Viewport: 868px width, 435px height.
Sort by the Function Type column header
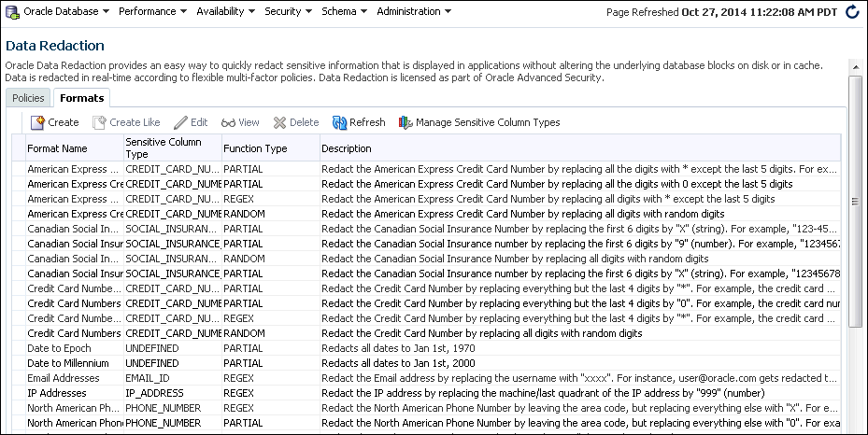[271, 148]
